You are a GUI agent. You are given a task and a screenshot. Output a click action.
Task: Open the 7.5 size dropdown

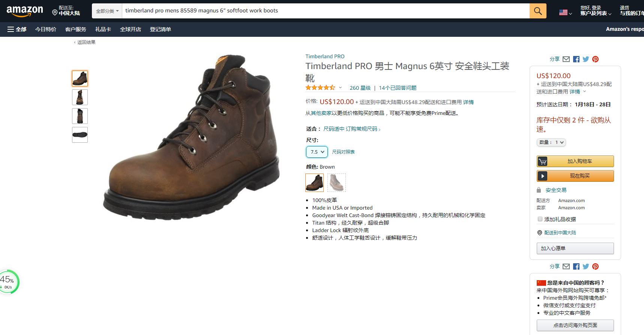coord(317,152)
